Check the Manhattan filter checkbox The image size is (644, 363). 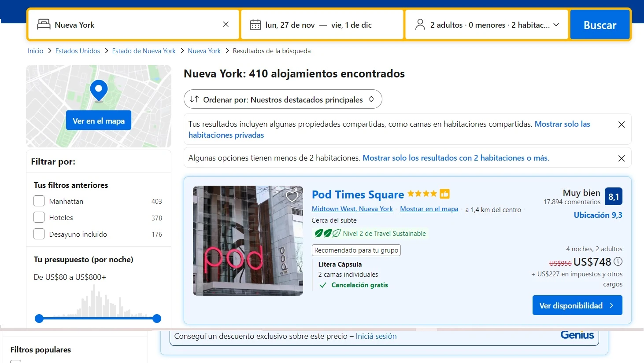point(39,201)
